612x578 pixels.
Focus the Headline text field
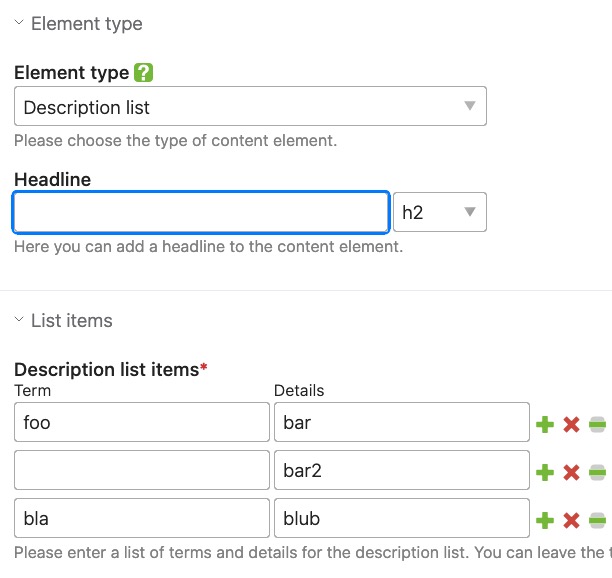click(201, 212)
